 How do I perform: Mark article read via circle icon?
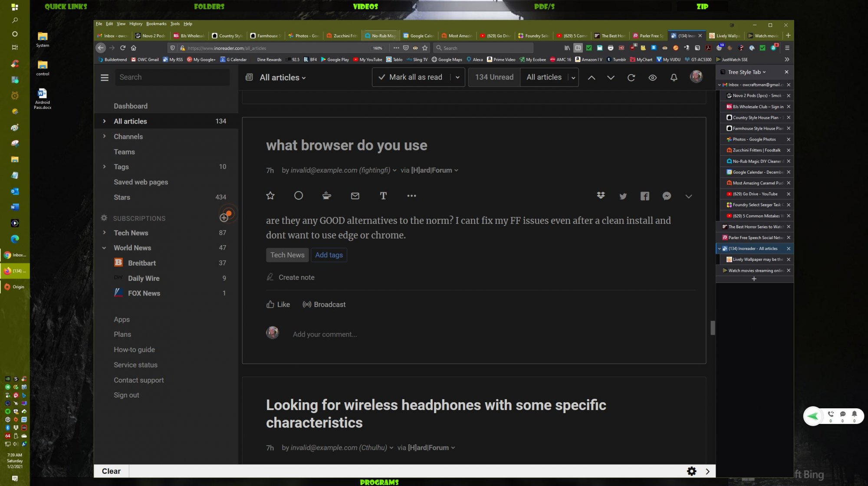pos(299,196)
